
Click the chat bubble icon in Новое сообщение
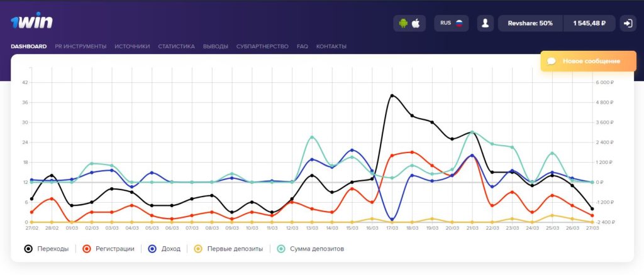coord(552,61)
